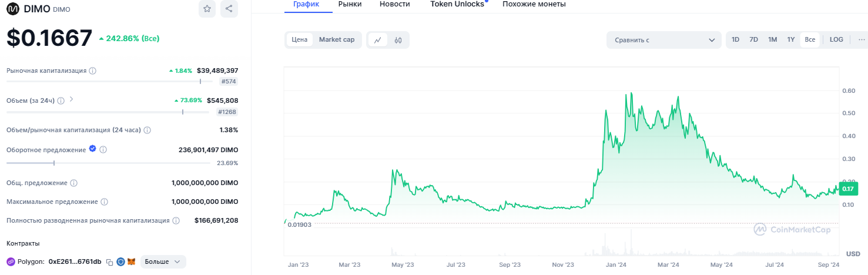Click the 24h volume range slider
This screenshot has height=275, width=868.
tap(108, 112)
